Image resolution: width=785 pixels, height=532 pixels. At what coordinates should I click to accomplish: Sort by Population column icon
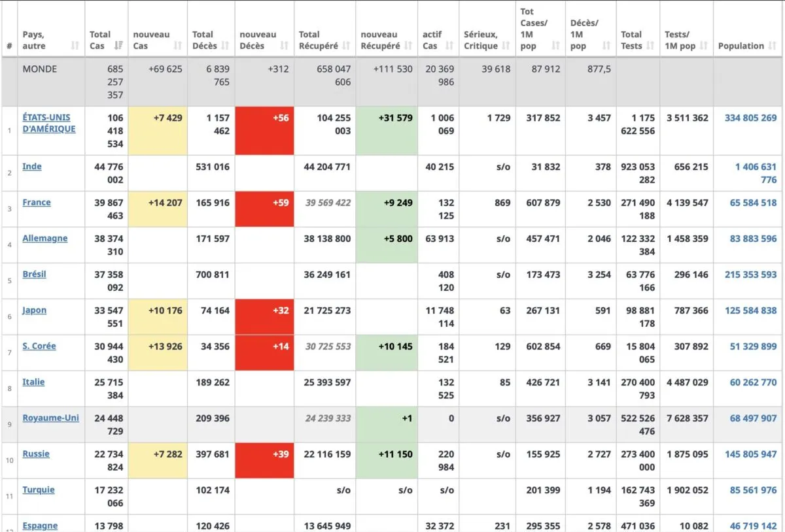click(x=773, y=46)
